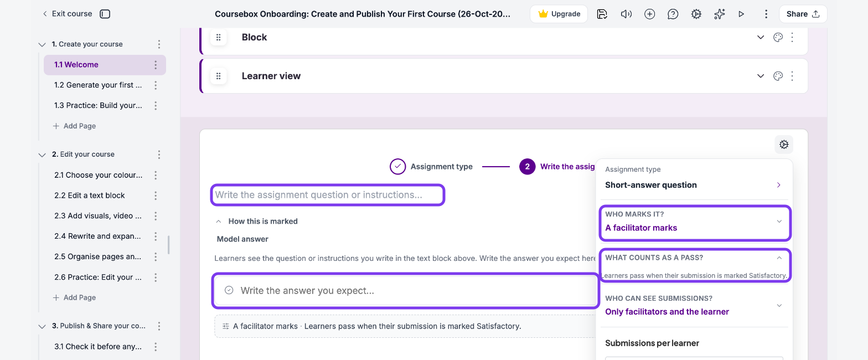Click Exit course link
This screenshot has width=868, height=360.
pos(67,14)
